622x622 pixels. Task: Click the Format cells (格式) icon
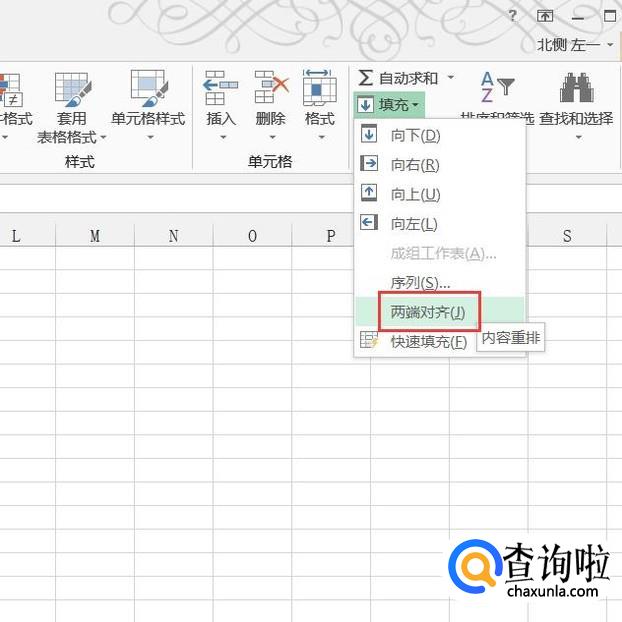coord(320,88)
